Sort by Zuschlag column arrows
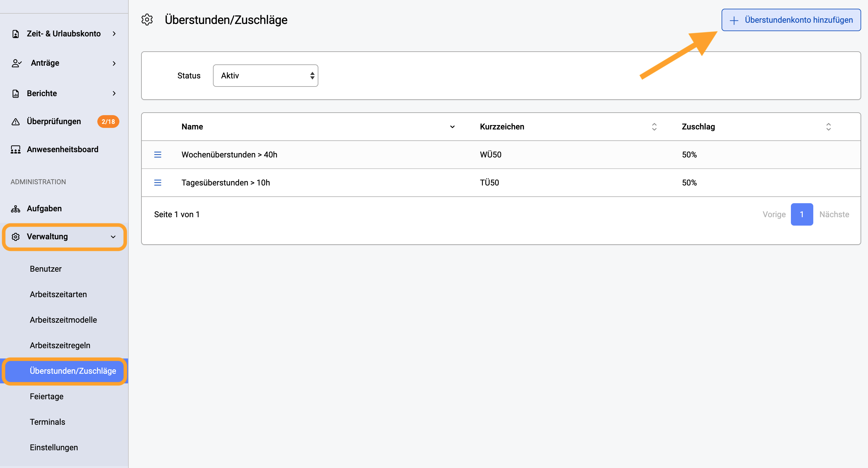The image size is (868, 468). point(828,127)
